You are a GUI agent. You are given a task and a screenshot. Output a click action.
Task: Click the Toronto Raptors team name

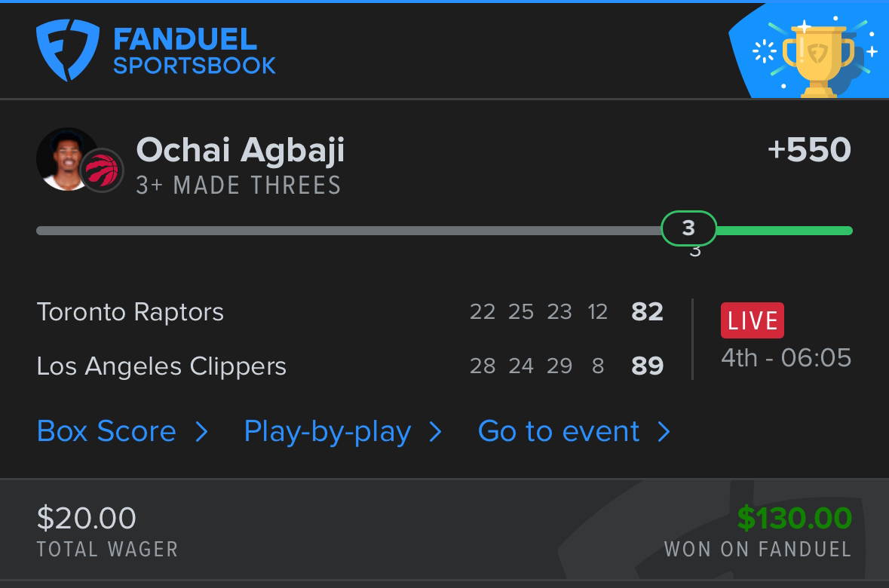pos(130,312)
